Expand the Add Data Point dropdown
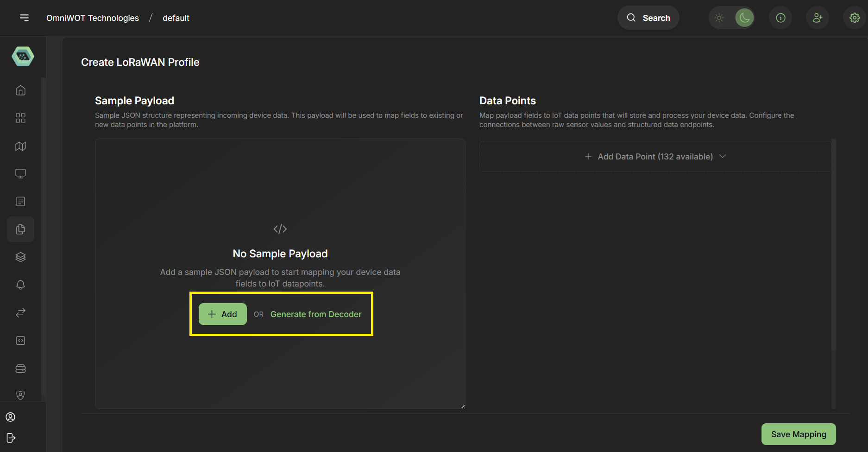The height and width of the screenshot is (452, 868). click(654, 156)
